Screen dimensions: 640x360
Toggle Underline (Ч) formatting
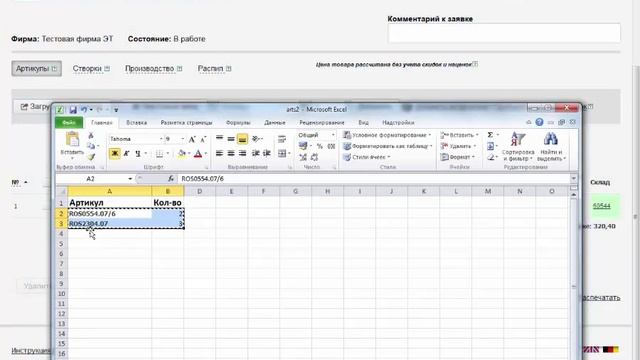pyautogui.click(x=138, y=153)
